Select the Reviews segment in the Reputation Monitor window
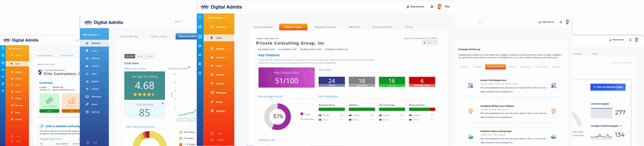This screenshot has height=146, width=644. [x=140, y=56]
